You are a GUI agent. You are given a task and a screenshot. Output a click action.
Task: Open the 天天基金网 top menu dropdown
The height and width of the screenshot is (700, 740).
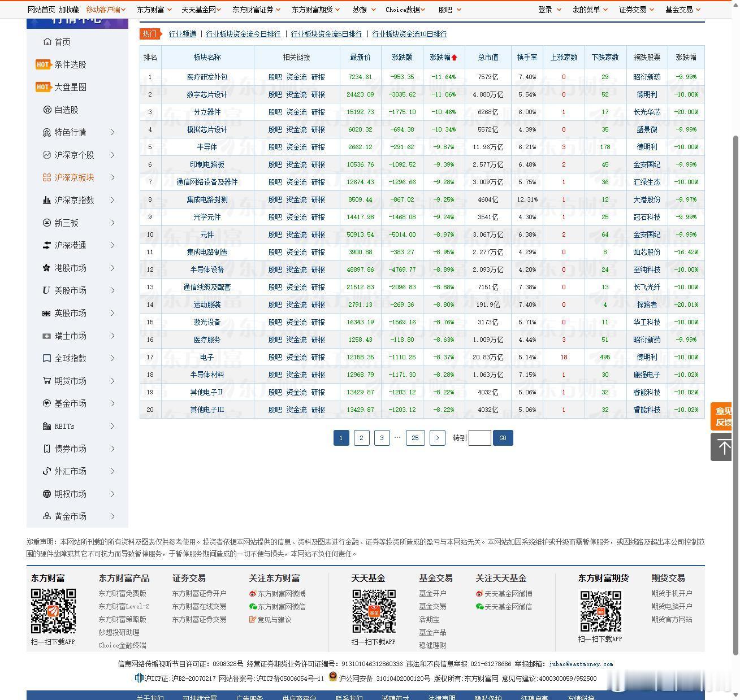coord(202,10)
